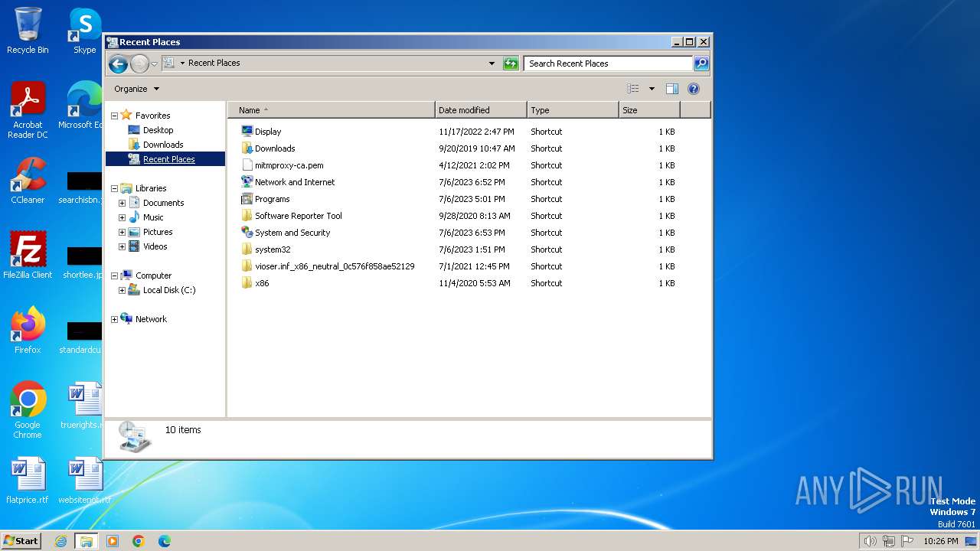Click the Start button

21,540
